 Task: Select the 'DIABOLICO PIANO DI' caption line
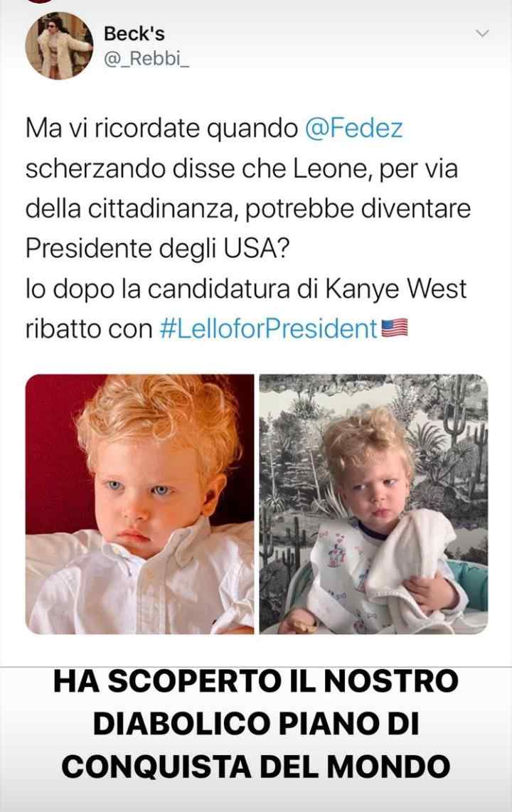click(x=256, y=723)
